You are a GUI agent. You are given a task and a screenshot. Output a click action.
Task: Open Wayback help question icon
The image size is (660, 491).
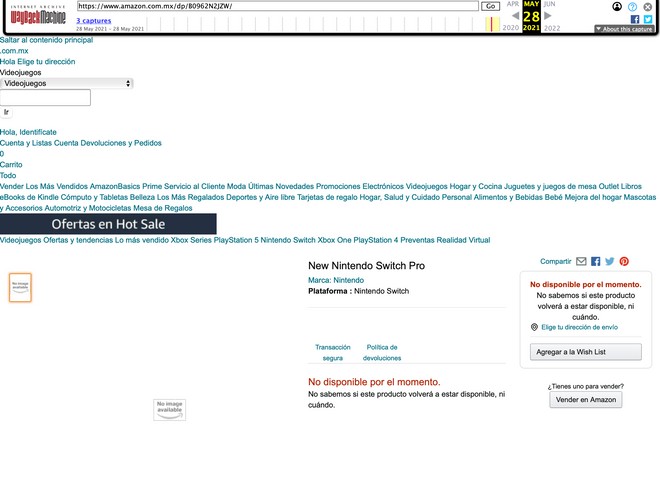[632, 6]
